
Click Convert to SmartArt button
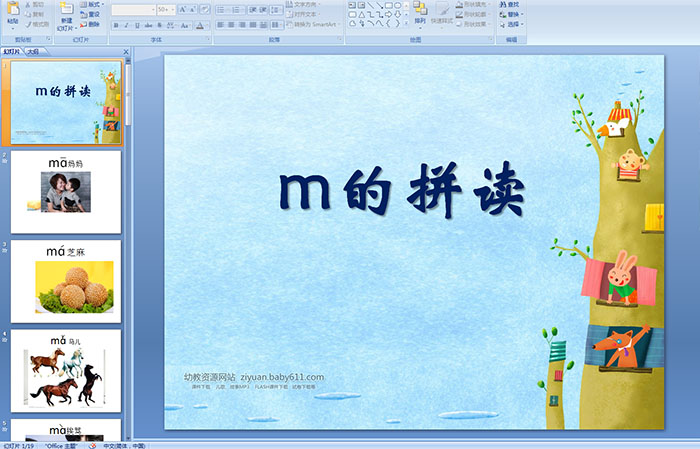[316, 25]
